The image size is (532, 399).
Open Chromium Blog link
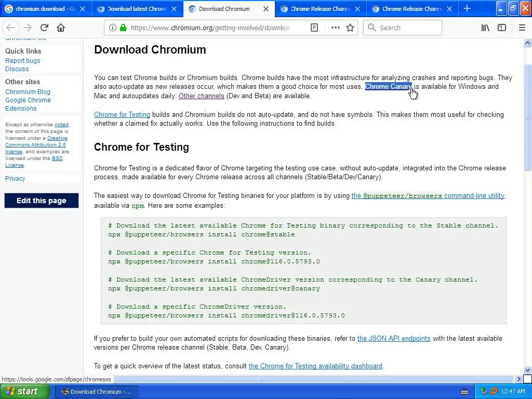(x=28, y=91)
